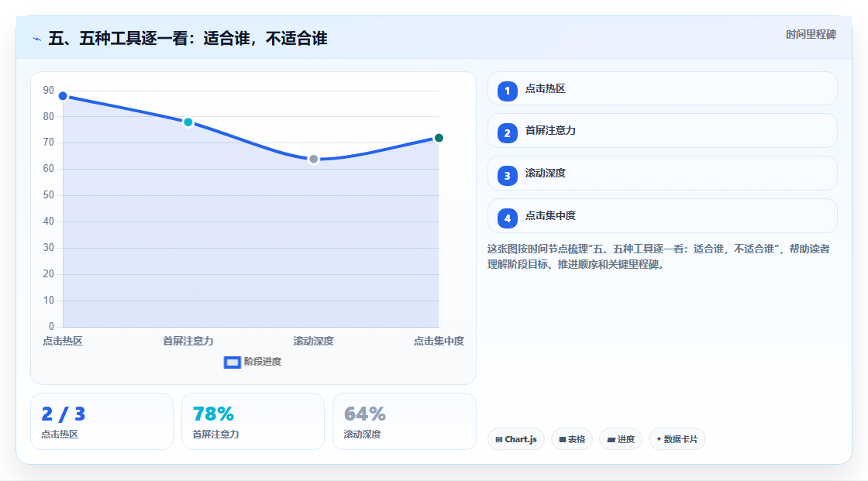Image resolution: width=868 pixels, height=481 pixels.
Task: Click the dark green data point at 点击集中度
Action: tap(439, 138)
